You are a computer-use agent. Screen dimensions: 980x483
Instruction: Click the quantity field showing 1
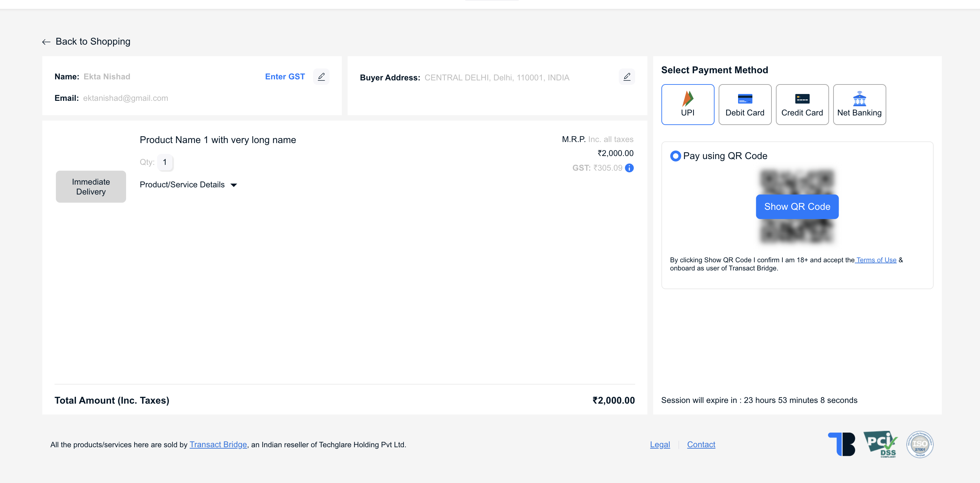(x=165, y=162)
